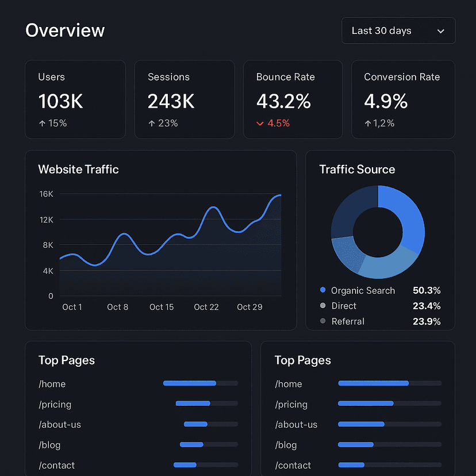Image resolution: width=476 pixels, height=476 pixels.
Task: Click the /contact progress bar in left panel
Action: point(205,465)
